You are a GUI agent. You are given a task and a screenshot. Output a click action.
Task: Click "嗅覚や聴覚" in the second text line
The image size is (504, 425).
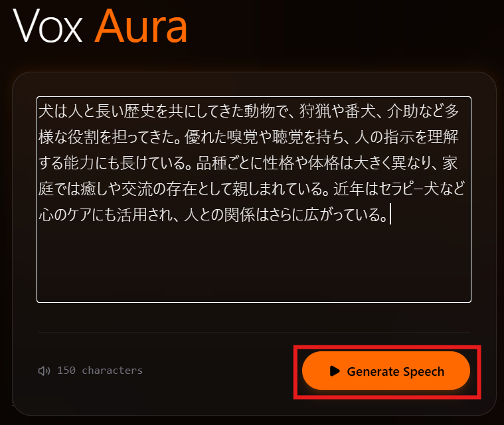[264, 137]
